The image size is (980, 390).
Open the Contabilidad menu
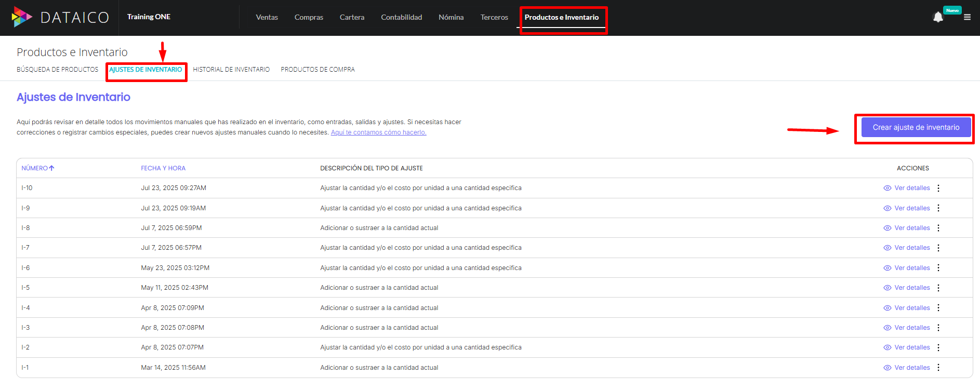point(401,17)
